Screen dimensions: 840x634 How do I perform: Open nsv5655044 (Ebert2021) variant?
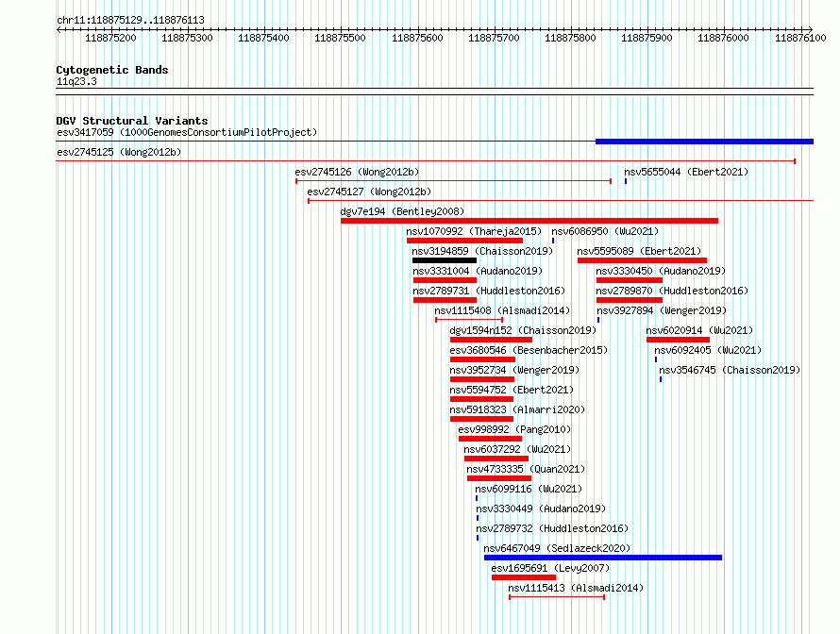point(686,172)
